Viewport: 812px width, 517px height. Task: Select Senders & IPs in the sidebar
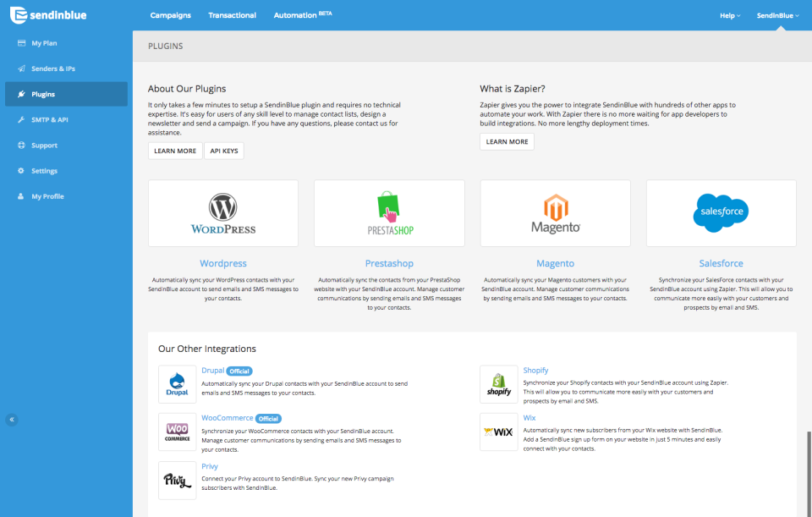click(51, 69)
